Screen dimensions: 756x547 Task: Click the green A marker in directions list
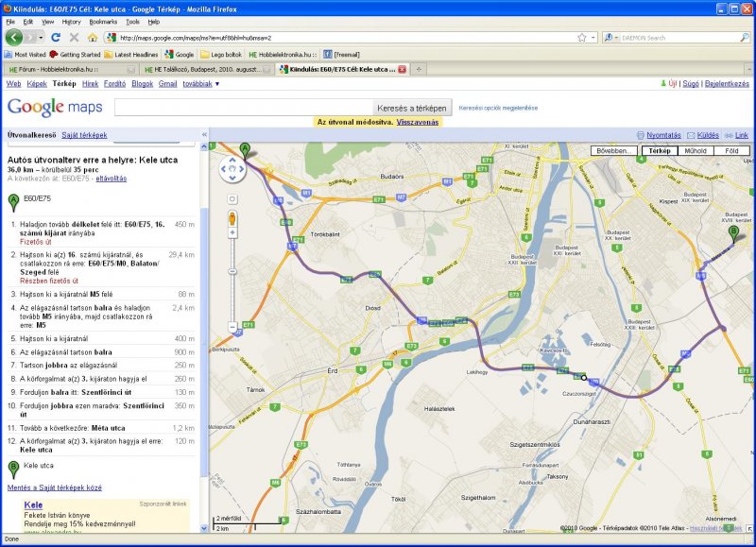pyautogui.click(x=13, y=202)
